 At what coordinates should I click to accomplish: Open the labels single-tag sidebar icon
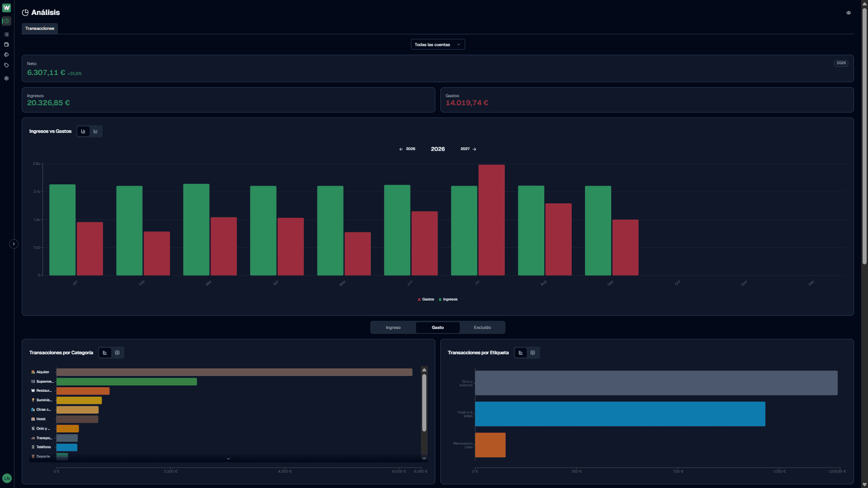pyautogui.click(x=6, y=65)
